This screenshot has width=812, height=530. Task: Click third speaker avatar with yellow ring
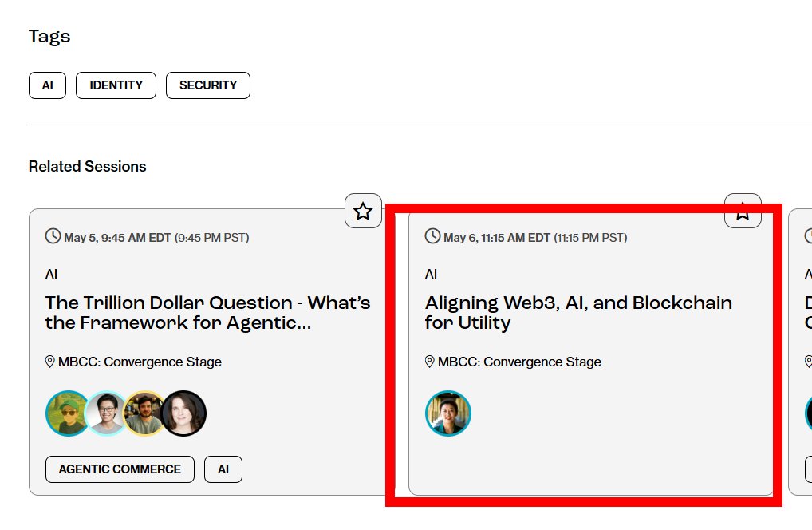click(x=144, y=413)
